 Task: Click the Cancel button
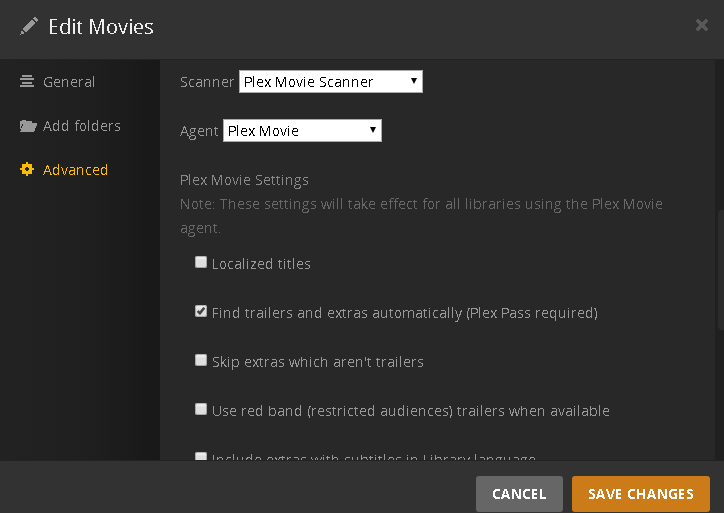[519, 494]
